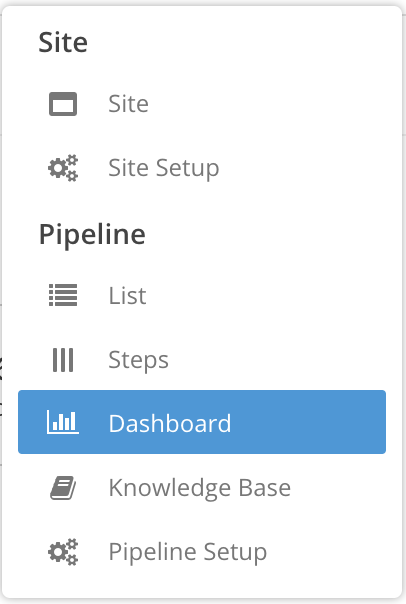The image size is (406, 604).
Task: Click the Steps columns icon
Action: (63, 360)
